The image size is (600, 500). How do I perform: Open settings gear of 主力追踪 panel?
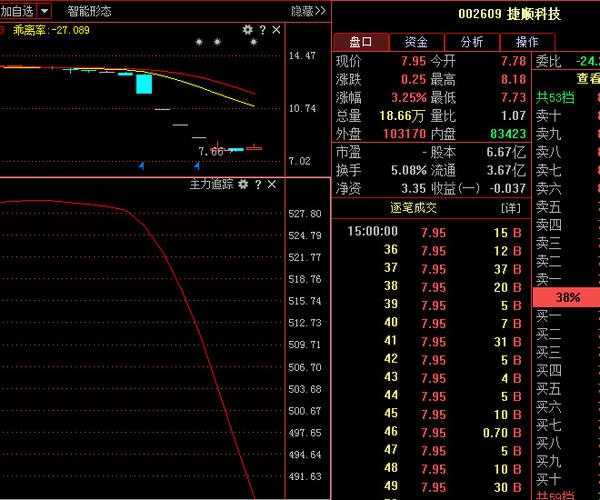tap(244, 185)
